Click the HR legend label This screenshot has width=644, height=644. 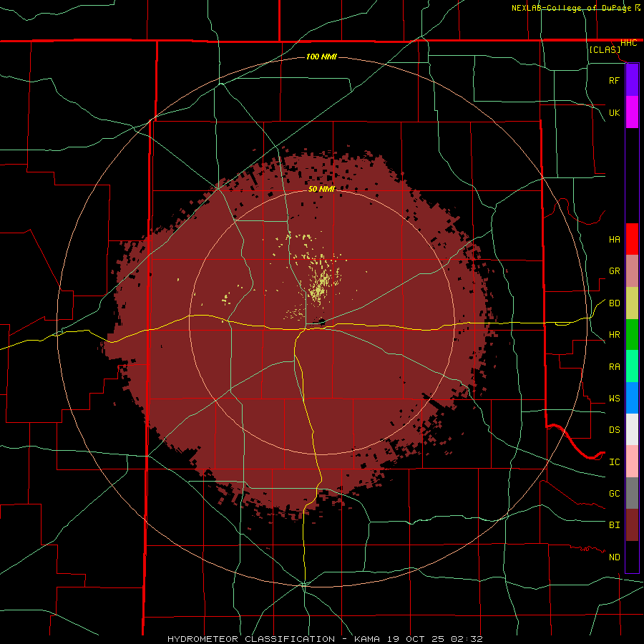(614, 335)
